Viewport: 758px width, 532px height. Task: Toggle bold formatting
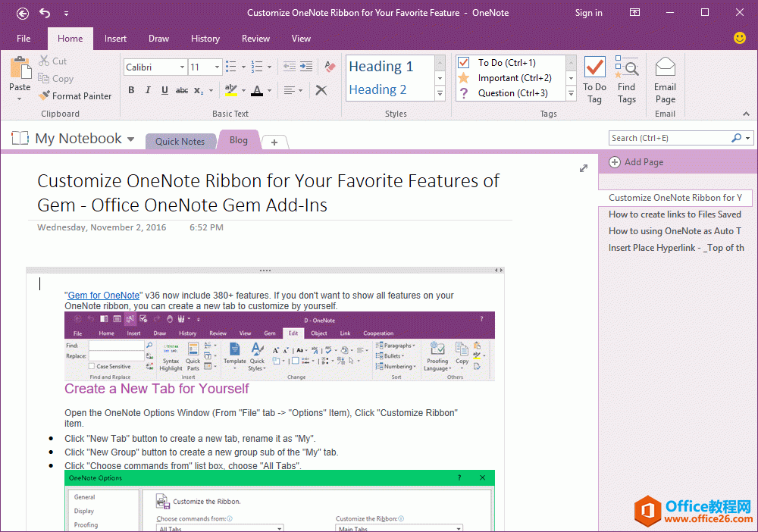(x=131, y=90)
